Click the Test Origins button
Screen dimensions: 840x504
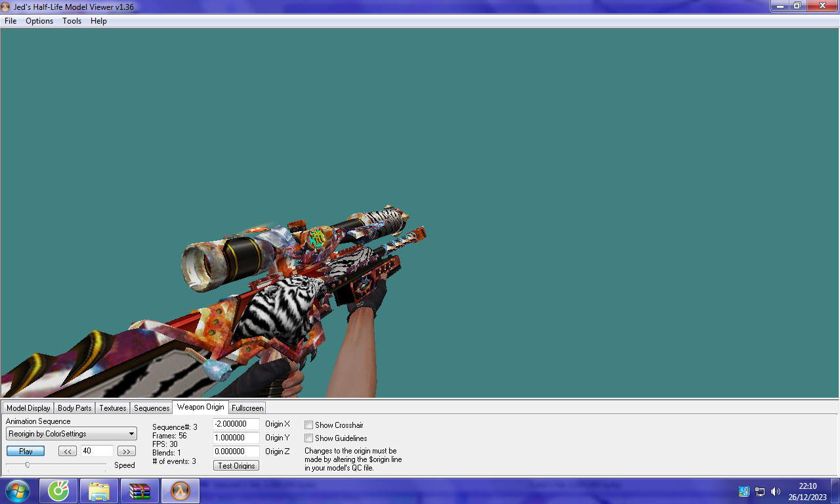point(236,465)
